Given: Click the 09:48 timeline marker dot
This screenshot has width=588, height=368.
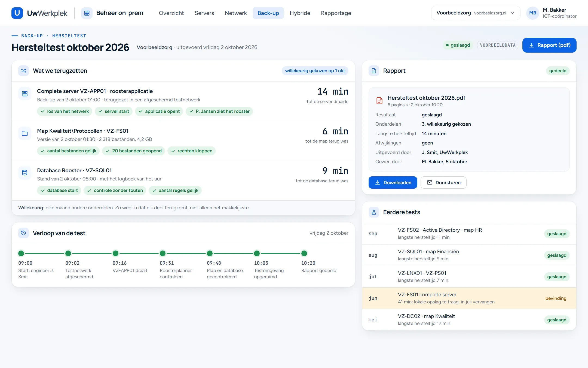Looking at the screenshot, I should coord(210,254).
